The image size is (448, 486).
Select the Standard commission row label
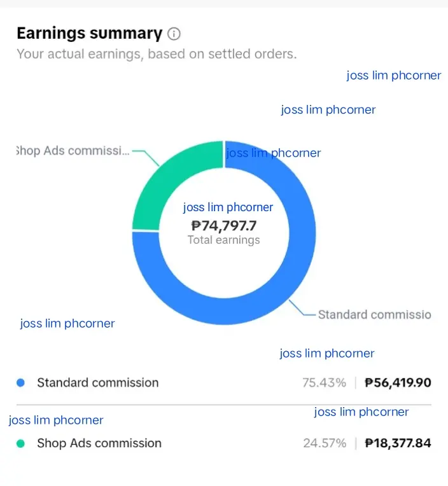tap(98, 383)
